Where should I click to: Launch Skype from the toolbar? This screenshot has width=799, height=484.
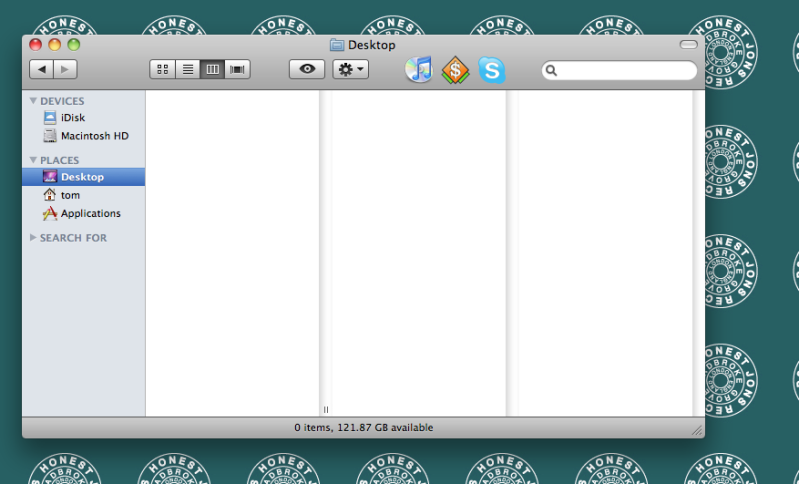click(x=492, y=70)
